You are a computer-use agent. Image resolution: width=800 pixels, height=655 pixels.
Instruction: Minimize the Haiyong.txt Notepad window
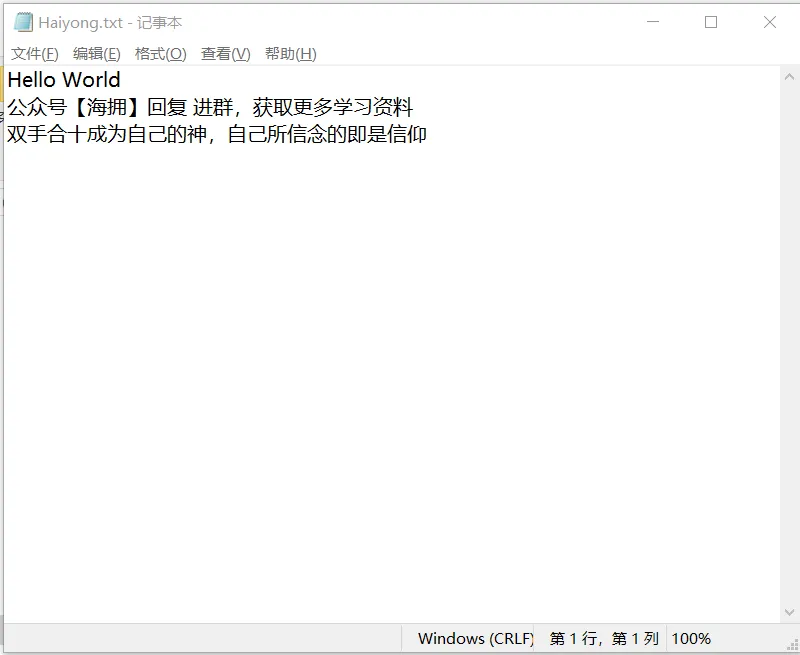coord(653,22)
